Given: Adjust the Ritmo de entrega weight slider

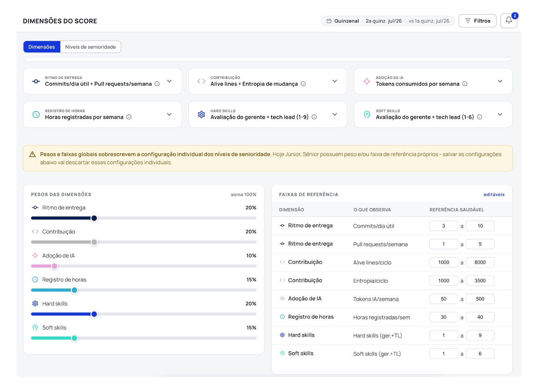Looking at the screenshot, I should coord(94,218).
